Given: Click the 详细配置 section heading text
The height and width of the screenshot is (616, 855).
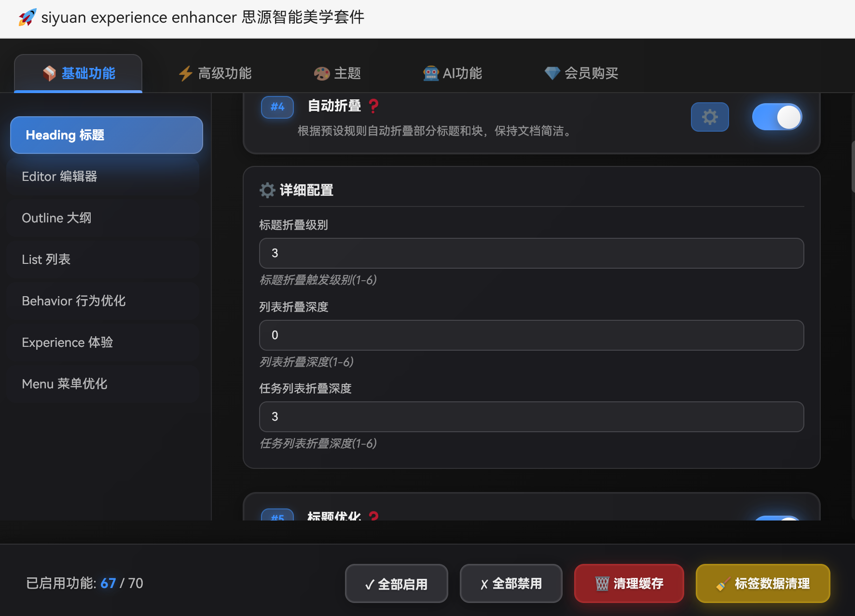Looking at the screenshot, I should [x=306, y=190].
